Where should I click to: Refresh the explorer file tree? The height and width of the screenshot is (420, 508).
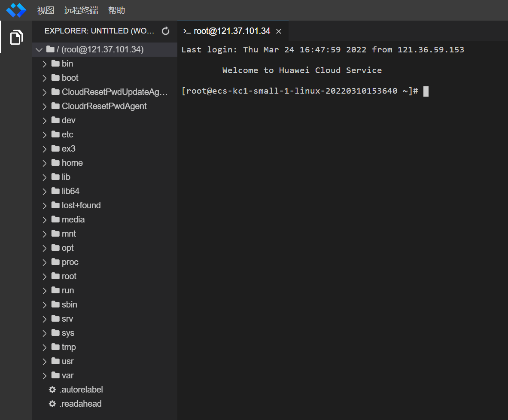[x=166, y=31]
